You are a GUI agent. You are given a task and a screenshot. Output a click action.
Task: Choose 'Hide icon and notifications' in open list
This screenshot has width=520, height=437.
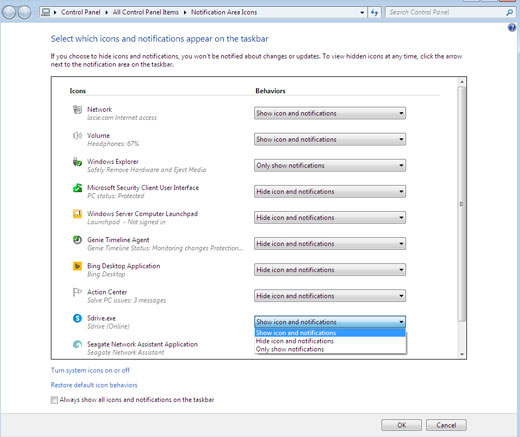coord(330,341)
